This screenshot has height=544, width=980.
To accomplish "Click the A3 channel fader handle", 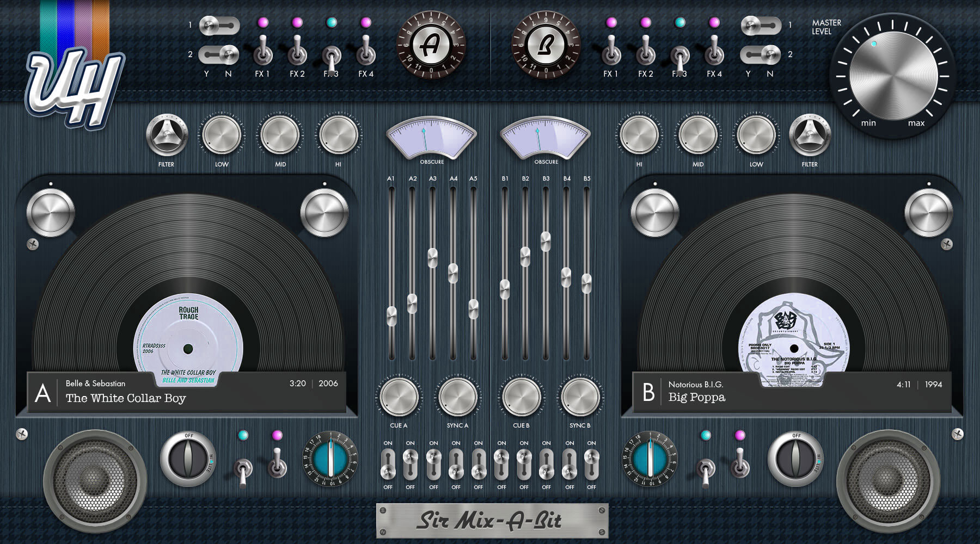I will click(x=433, y=258).
